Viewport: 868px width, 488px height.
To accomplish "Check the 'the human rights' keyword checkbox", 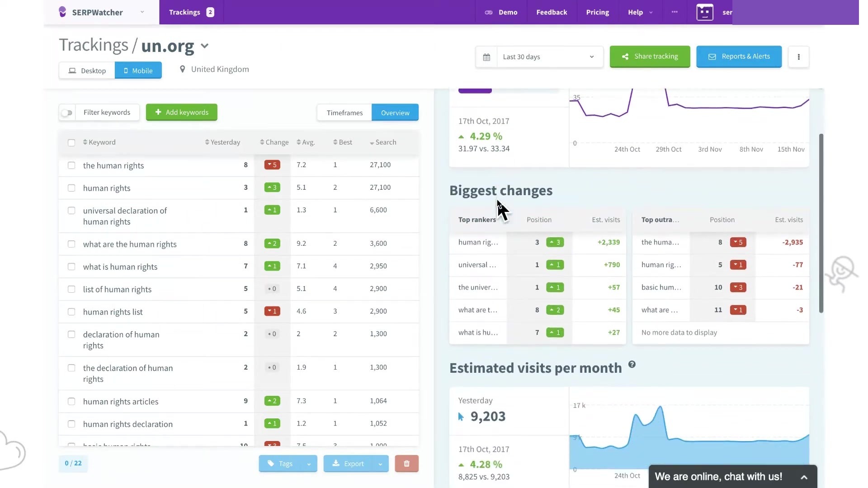I will point(71,165).
